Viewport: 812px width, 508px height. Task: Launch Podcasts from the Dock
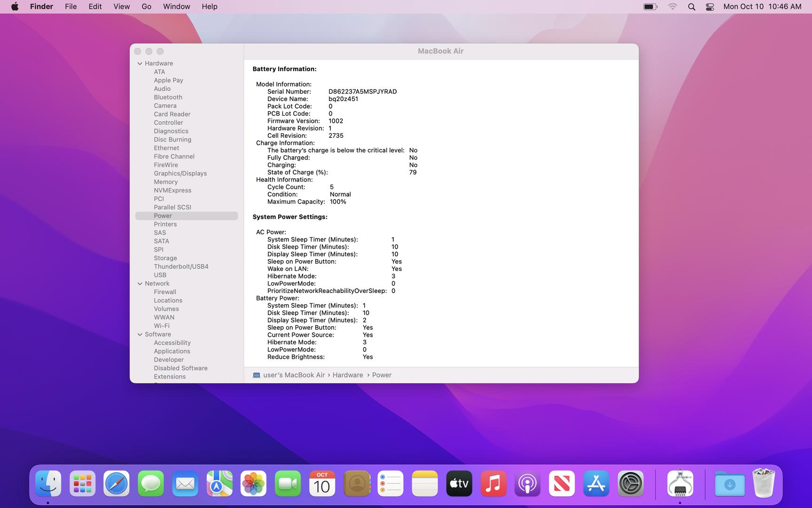pyautogui.click(x=528, y=483)
